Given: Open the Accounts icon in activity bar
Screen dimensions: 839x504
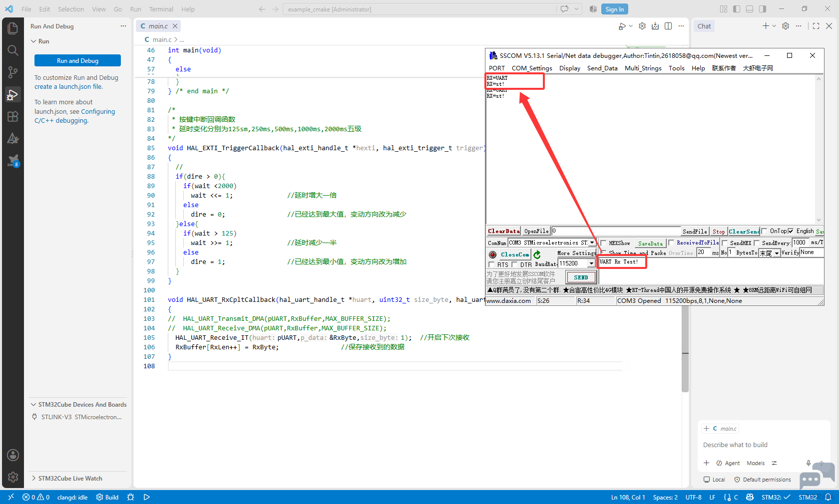Looking at the screenshot, I should [13, 455].
